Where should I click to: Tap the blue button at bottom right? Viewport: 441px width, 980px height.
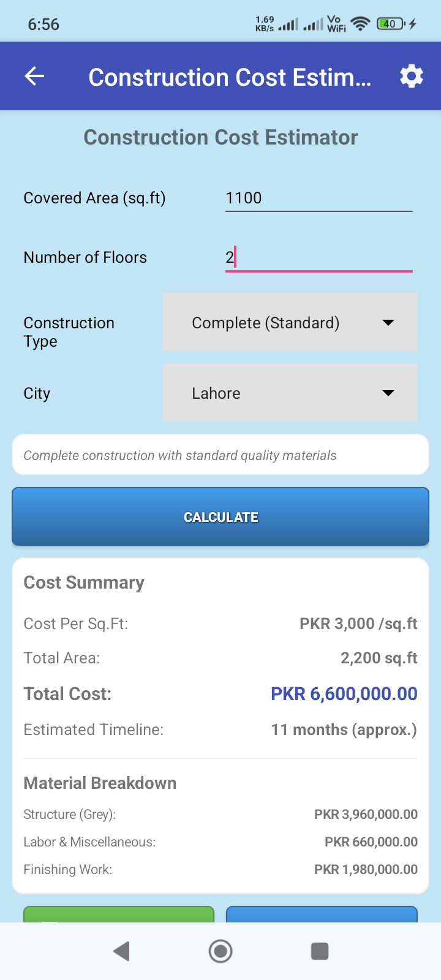pyautogui.click(x=322, y=914)
